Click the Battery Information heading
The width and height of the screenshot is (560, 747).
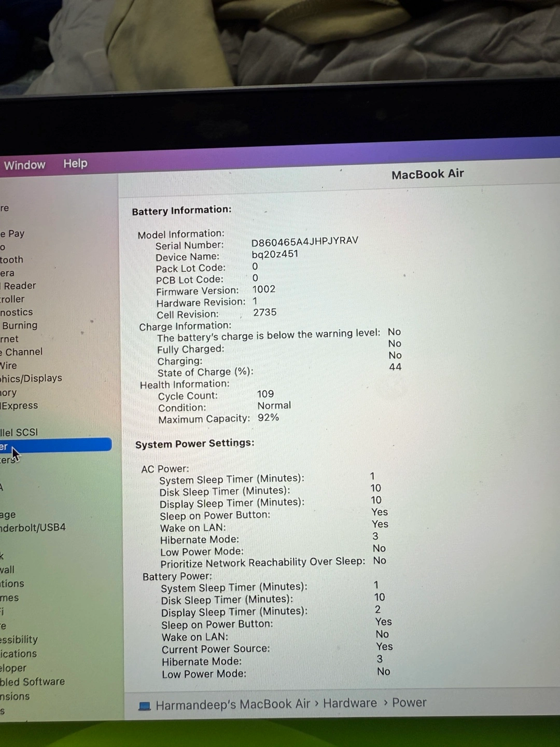tap(181, 211)
